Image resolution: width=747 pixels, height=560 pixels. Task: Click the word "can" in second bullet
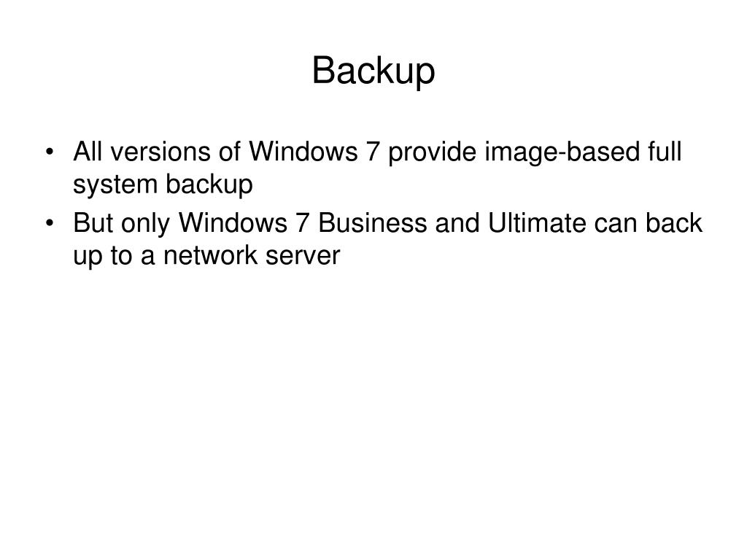pyautogui.click(x=616, y=225)
